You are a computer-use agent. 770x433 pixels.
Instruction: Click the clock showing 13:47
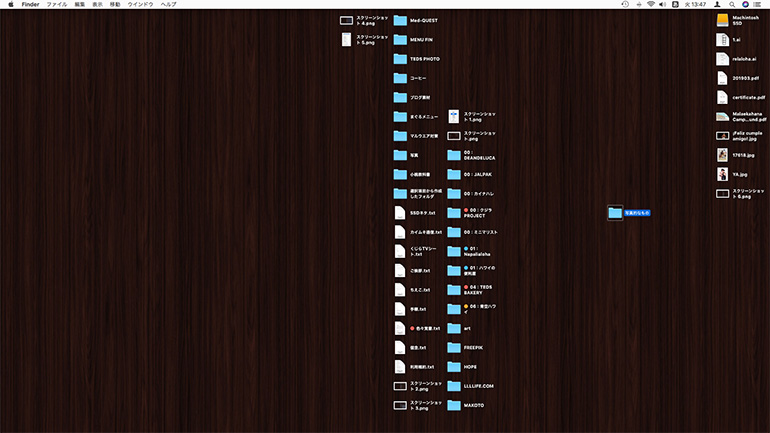(x=697, y=4)
